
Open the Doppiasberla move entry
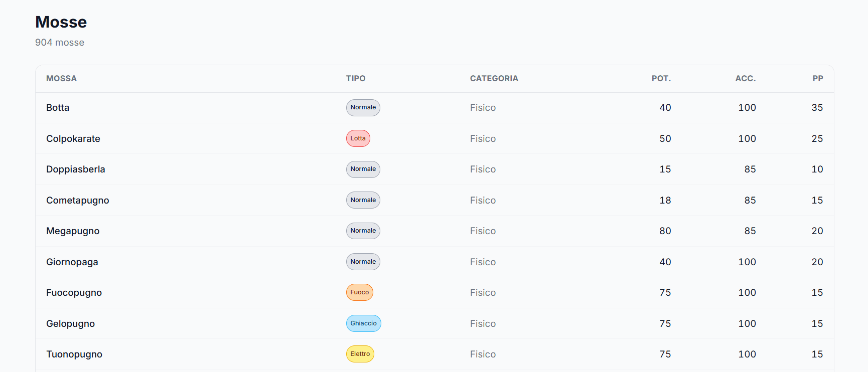[x=76, y=169]
